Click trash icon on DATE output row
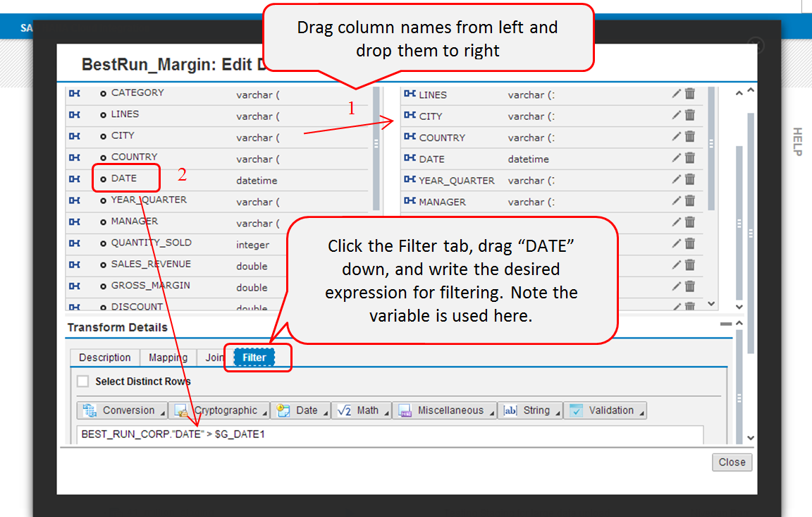 (690, 158)
